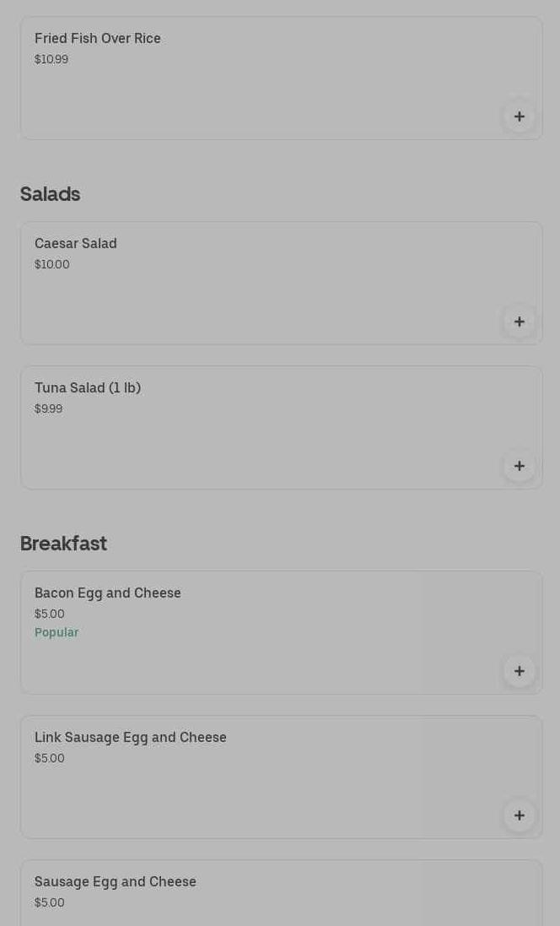Click the $9.99 Tuna Salad price
This screenshot has height=926, width=560.
coord(49,409)
